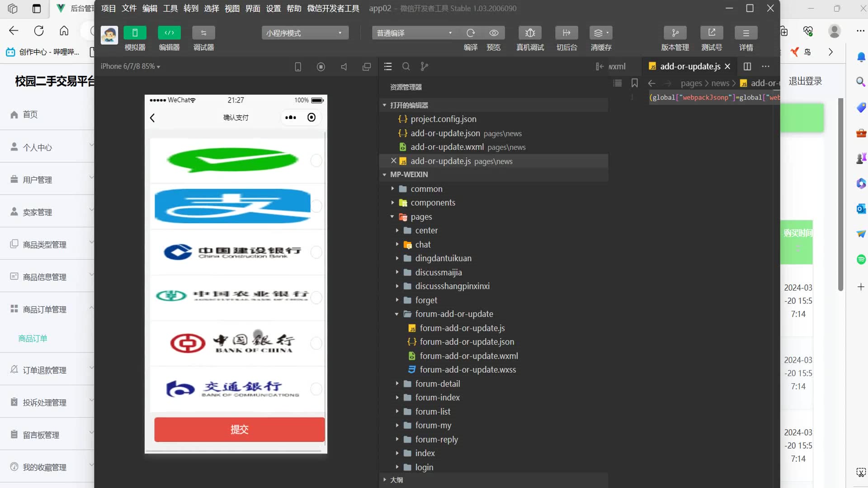The image size is (868, 488).
Task: Expand the chat folder
Action: pyautogui.click(x=397, y=244)
